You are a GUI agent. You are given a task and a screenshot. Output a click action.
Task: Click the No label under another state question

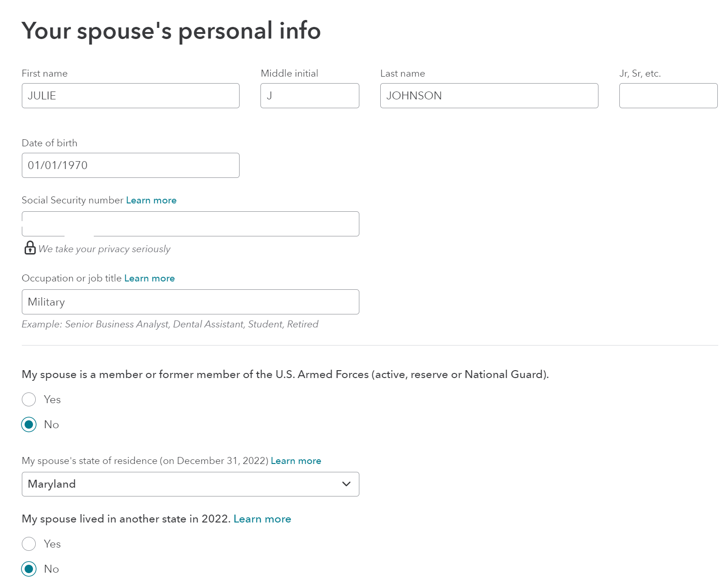pos(52,569)
